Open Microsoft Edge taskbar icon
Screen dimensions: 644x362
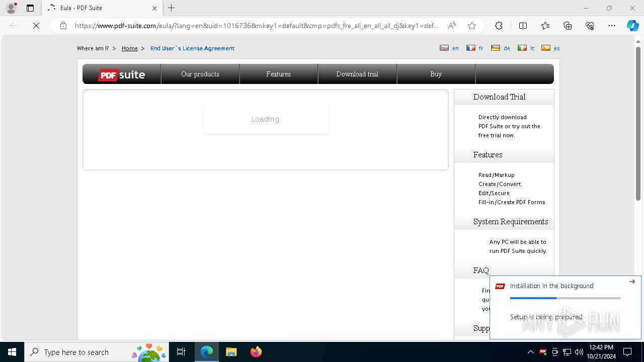coord(207,352)
